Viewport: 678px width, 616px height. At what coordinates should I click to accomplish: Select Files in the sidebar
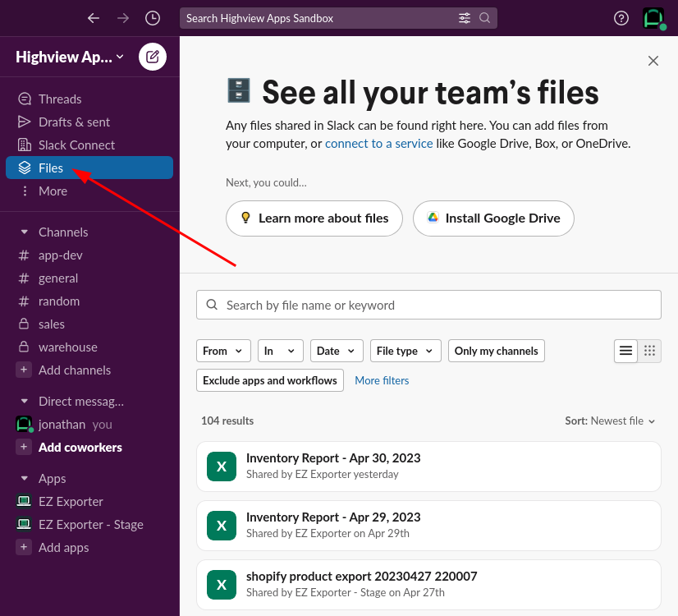89,168
